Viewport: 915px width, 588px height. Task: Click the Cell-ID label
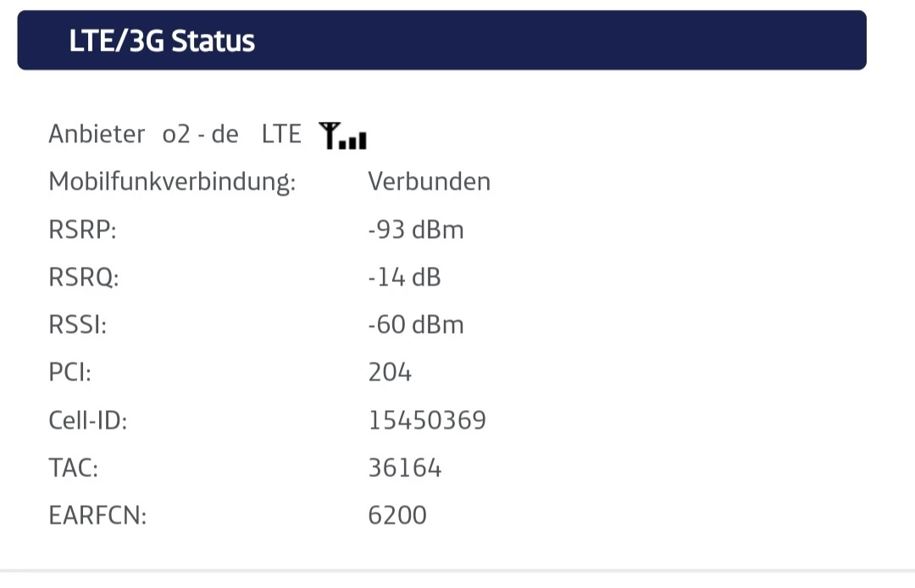pos(88,420)
